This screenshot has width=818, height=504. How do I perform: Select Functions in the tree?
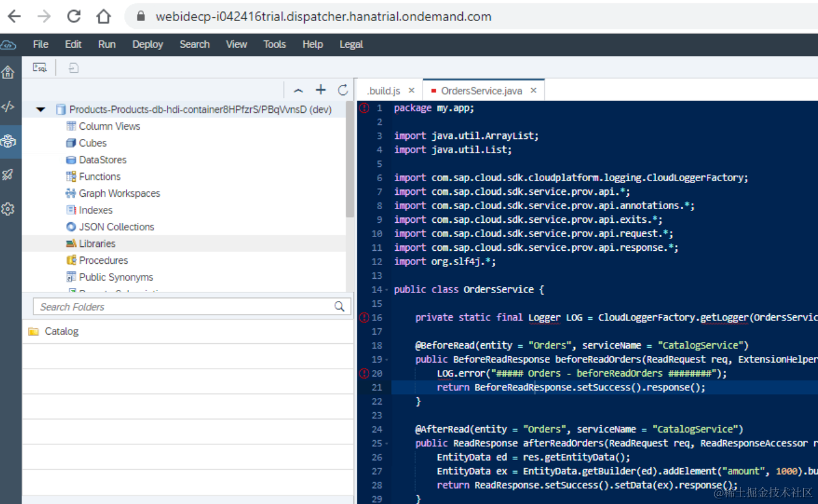click(x=99, y=176)
